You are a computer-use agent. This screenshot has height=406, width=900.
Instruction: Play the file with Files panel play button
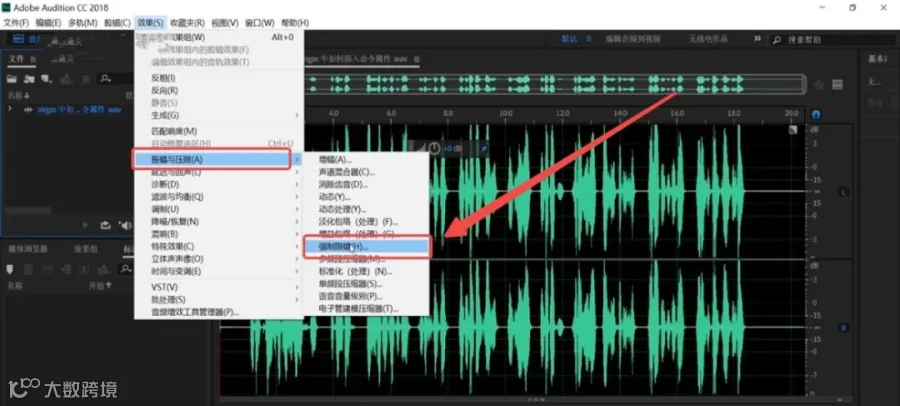tap(86, 225)
